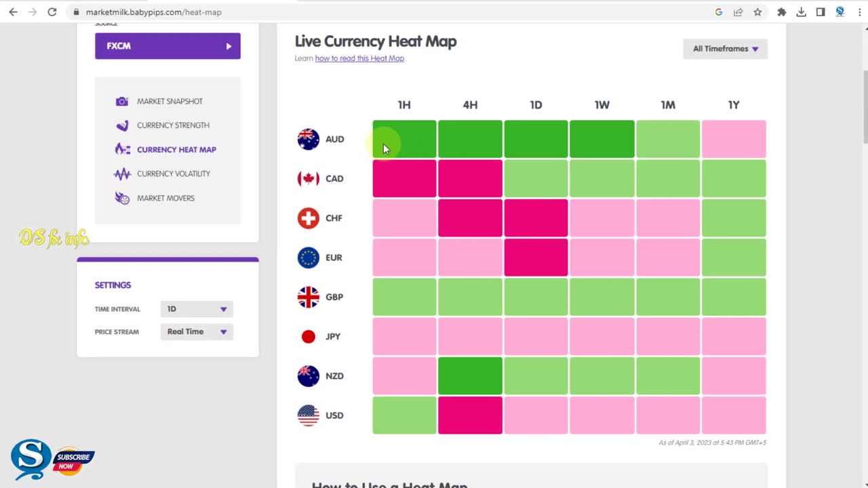Click the page vertical scrollbar

pyautogui.click(x=865, y=108)
